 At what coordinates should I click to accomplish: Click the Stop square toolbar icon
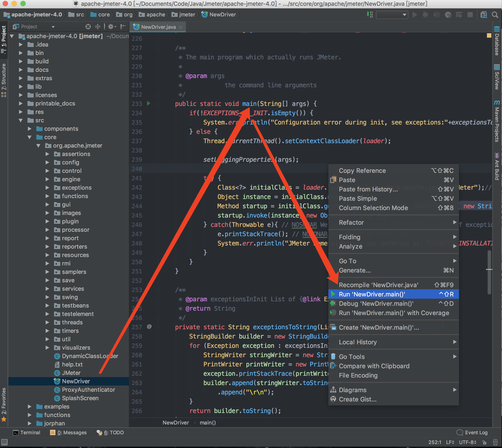click(470, 15)
